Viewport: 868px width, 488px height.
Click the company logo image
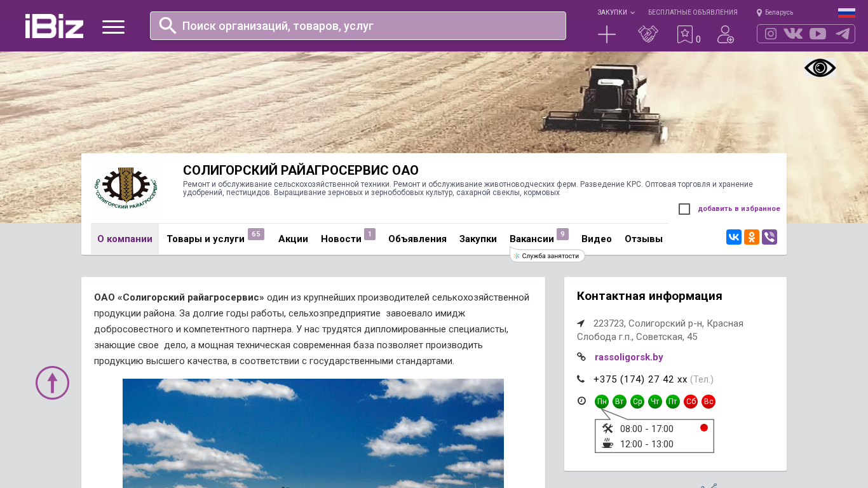pos(125,188)
